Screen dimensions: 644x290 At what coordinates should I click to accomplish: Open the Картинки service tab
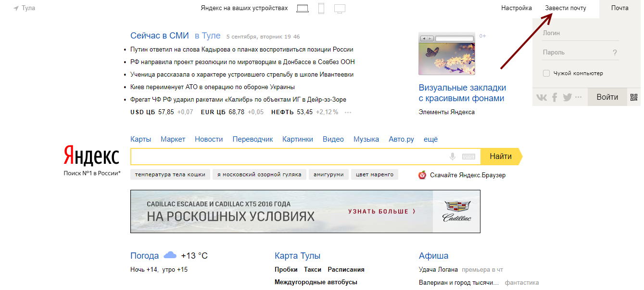[x=298, y=139]
